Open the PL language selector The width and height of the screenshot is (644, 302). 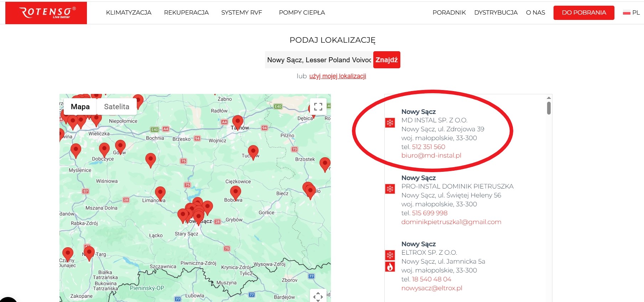(x=632, y=13)
